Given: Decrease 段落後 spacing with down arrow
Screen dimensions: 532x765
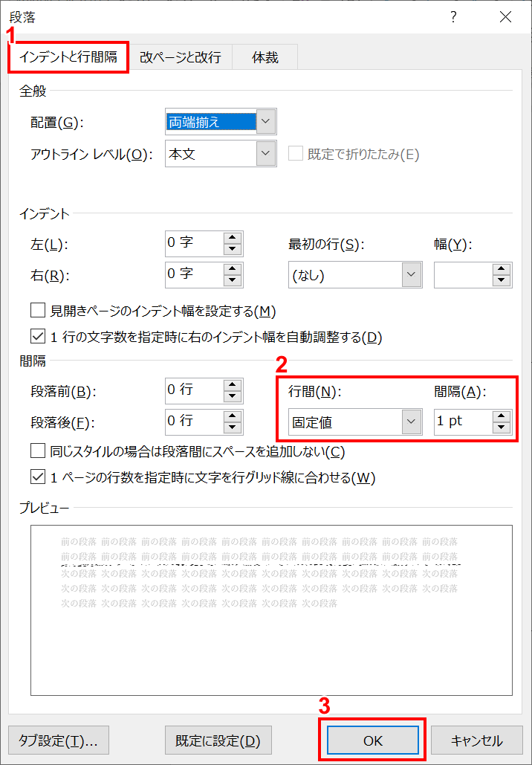Looking at the screenshot, I should pyautogui.click(x=233, y=428).
